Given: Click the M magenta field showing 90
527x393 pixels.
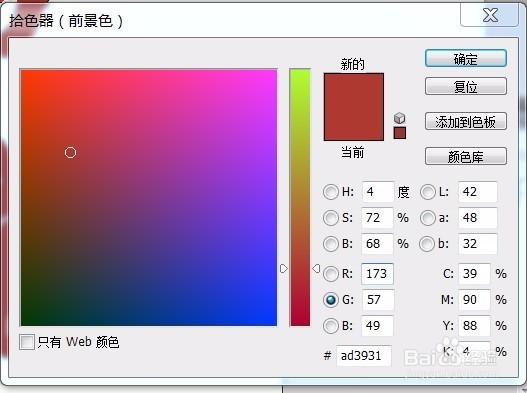Looking at the screenshot, I should point(474,300).
